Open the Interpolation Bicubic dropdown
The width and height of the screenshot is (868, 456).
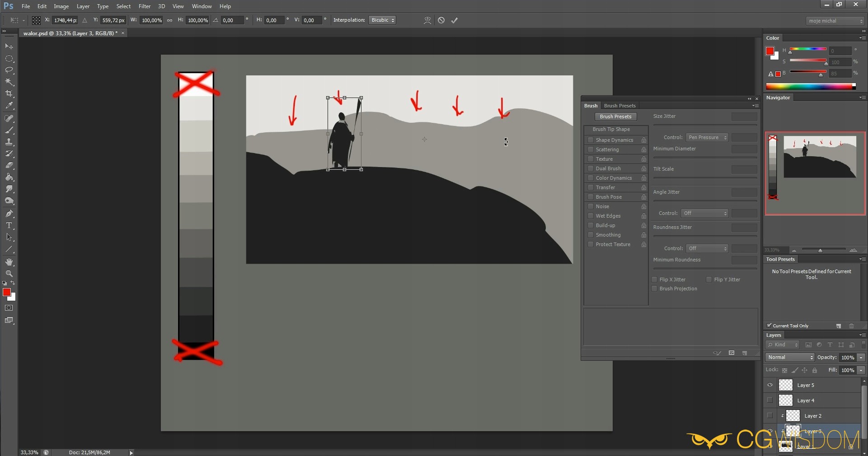(382, 20)
